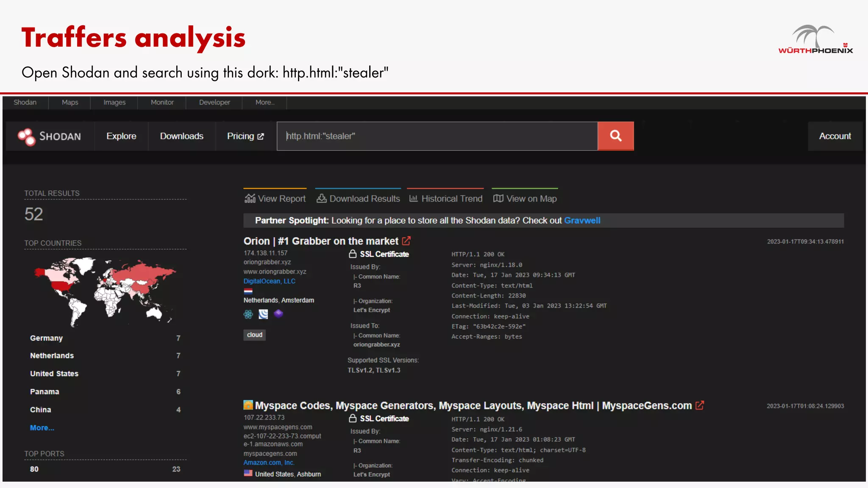Click the white-blue technology icon under Orion result
Viewport: 868px width, 488px height.
click(263, 314)
